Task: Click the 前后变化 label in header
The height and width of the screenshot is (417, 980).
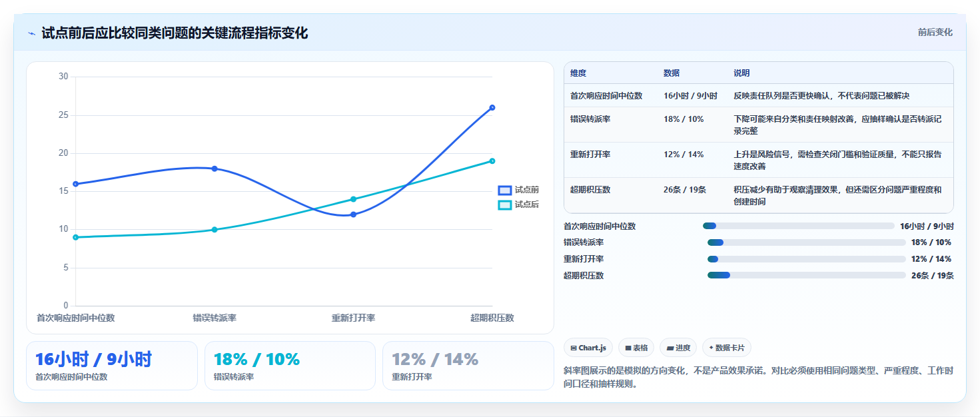Action: point(935,32)
